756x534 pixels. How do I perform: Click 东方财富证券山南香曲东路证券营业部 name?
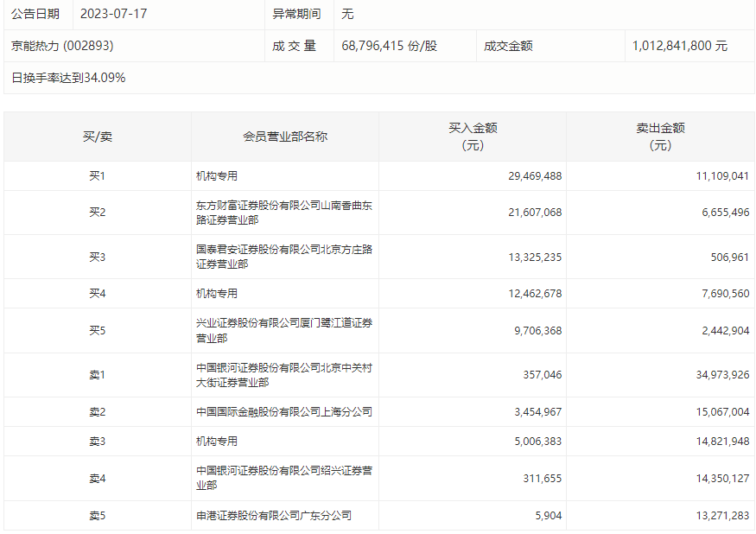click(x=284, y=213)
